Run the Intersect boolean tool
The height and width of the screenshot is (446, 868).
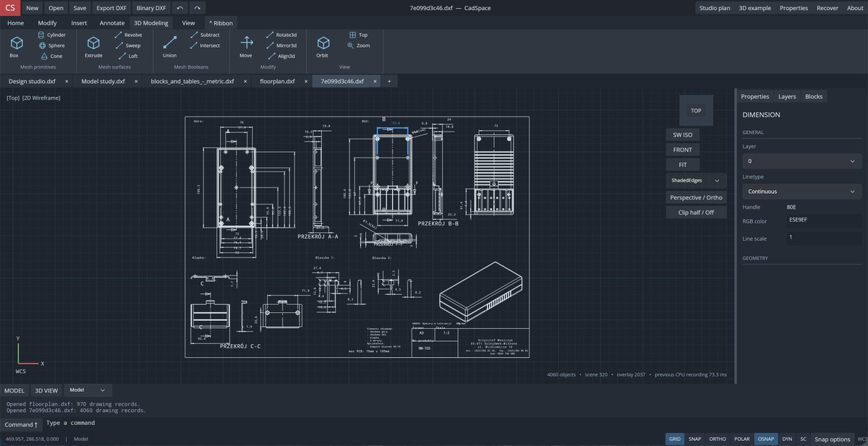(x=205, y=46)
